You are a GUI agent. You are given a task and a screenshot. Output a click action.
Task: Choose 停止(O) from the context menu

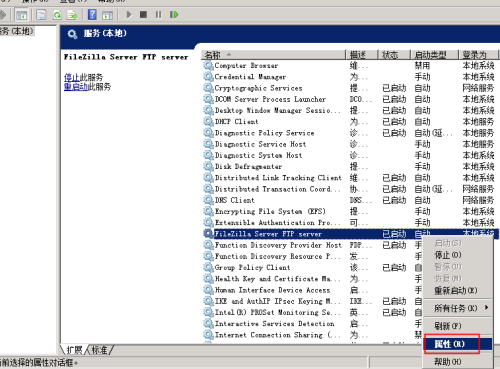click(x=457, y=255)
